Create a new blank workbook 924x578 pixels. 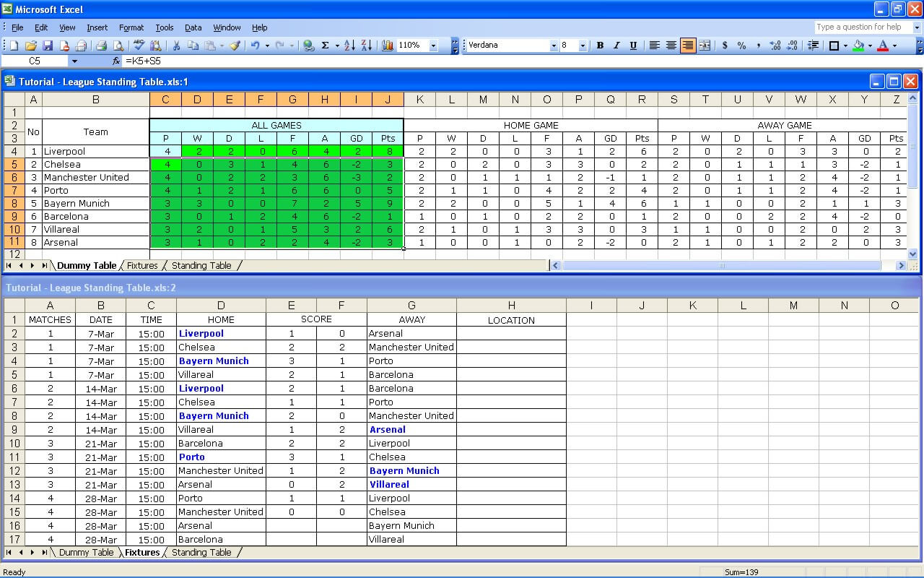point(14,45)
